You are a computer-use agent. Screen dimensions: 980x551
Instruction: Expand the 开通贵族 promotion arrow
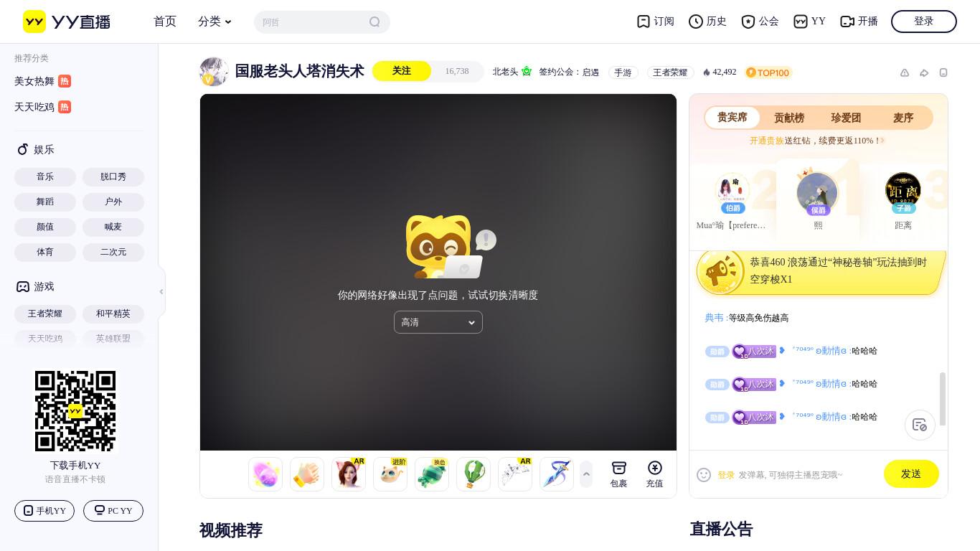coord(883,141)
